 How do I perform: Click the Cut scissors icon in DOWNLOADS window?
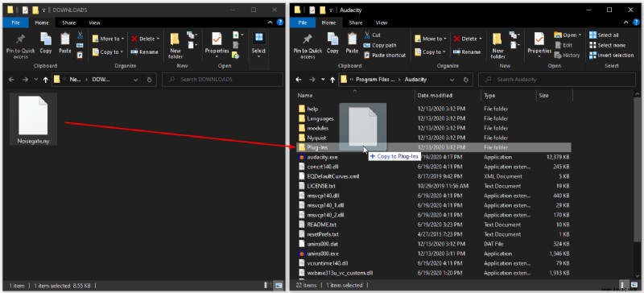(x=80, y=35)
